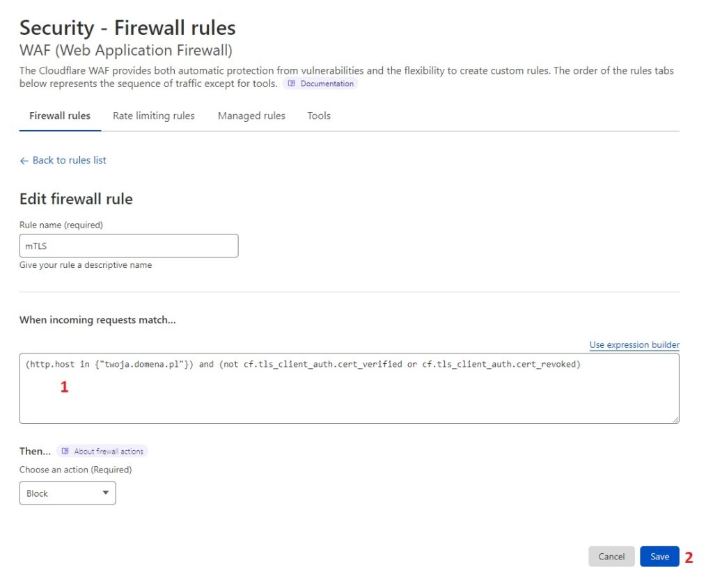Screen dimensions: 713x588
Task: Click the http.host expression text
Action: tap(52, 364)
